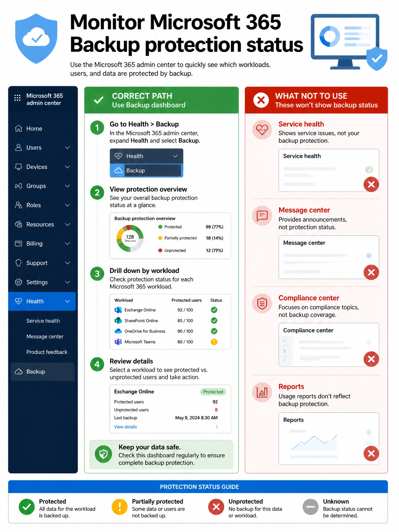Click the green Protected icon in status guide
Image resolution: width=399 pixels, height=532 pixels.
[26, 507]
